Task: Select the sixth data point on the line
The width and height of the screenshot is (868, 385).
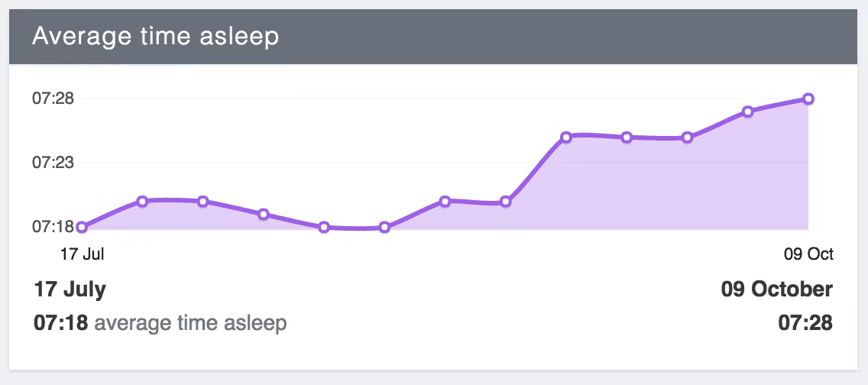Action: point(384,227)
